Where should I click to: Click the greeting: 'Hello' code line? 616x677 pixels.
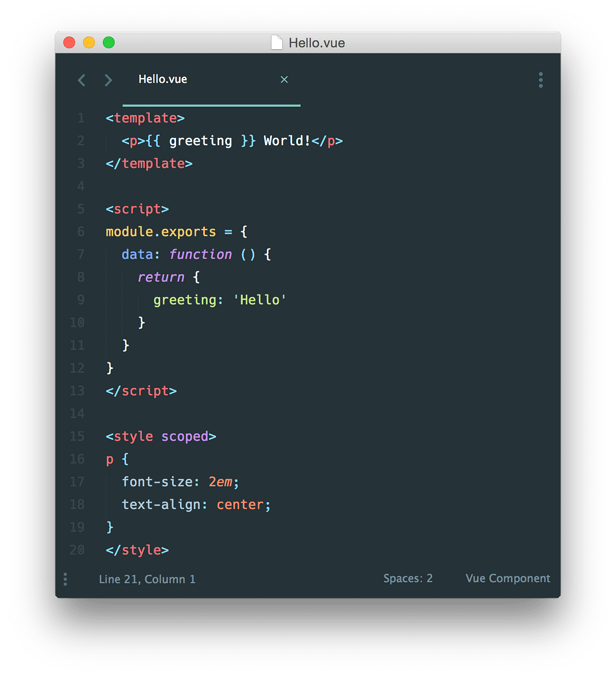tap(220, 300)
